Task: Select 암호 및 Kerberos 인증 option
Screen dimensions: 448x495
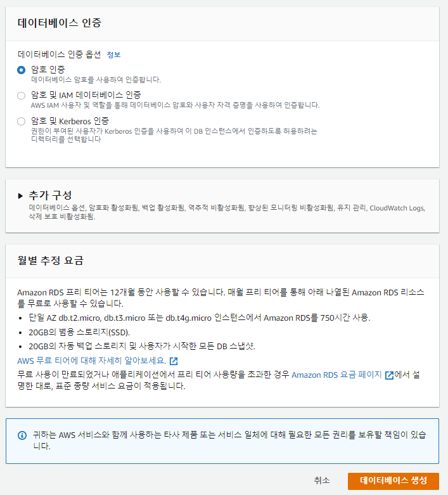Action: 21,121
